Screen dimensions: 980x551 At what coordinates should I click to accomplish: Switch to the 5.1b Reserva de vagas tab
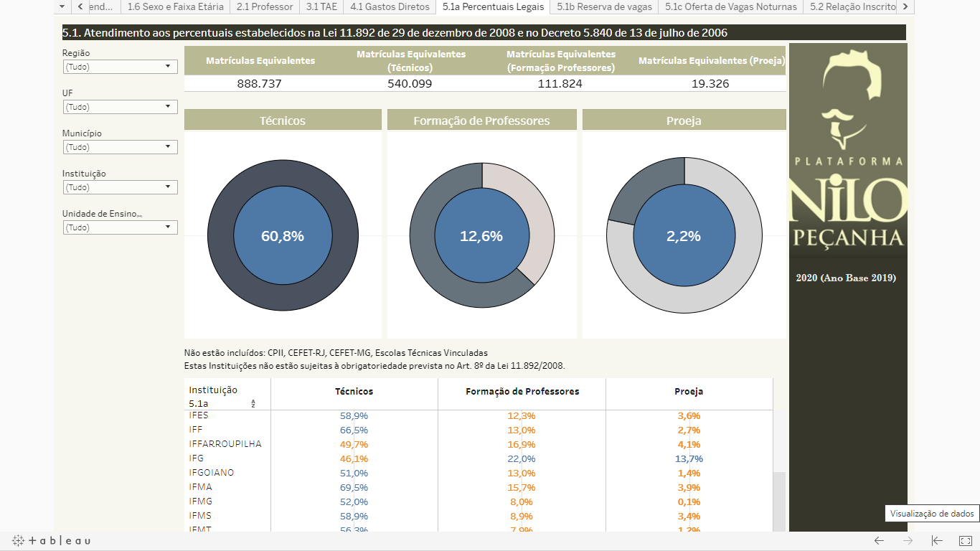(x=604, y=6)
